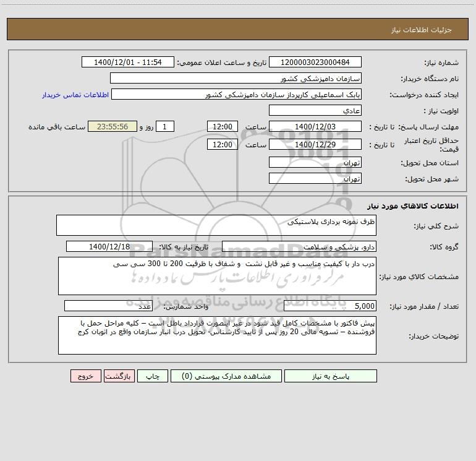476x461 pixels.
Task: Click the hour field beside 1400/12/29
Action: coord(222,144)
